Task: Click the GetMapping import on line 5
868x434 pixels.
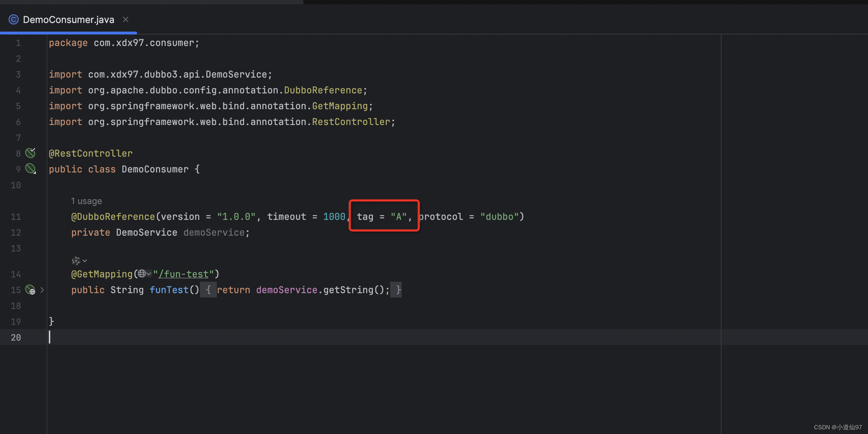Action: coord(340,106)
